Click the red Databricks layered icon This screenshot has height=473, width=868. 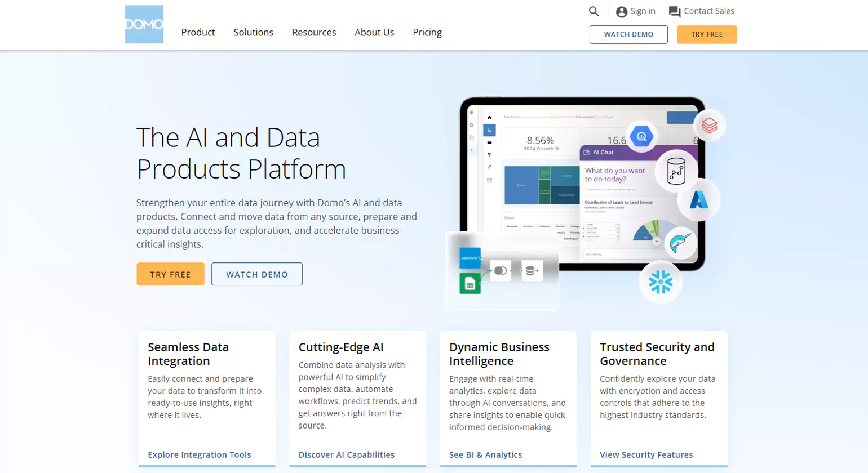click(x=709, y=125)
